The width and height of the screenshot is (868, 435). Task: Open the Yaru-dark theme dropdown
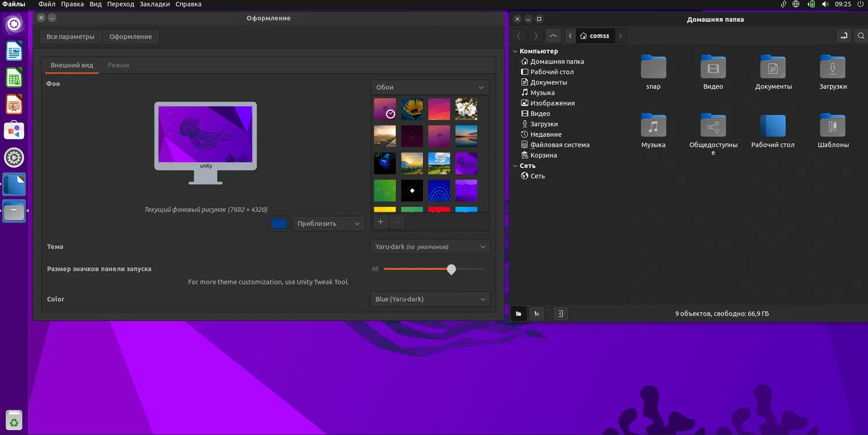(x=430, y=247)
